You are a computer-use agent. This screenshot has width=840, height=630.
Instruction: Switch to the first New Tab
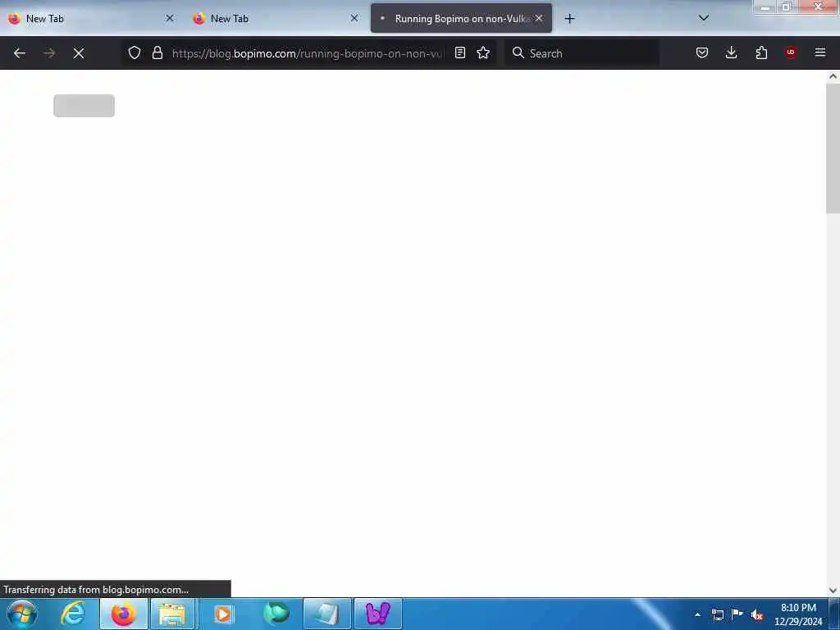(x=91, y=19)
